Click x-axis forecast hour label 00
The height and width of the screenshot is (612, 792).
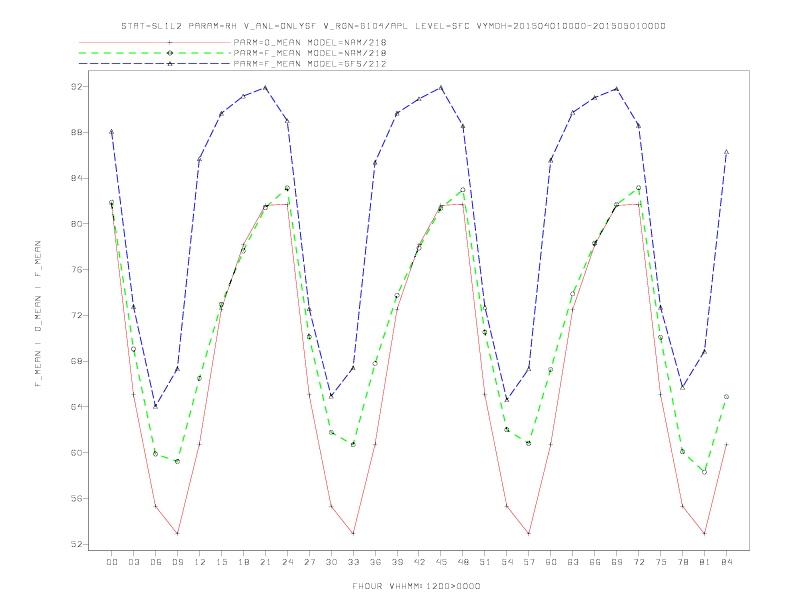coord(112,562)
